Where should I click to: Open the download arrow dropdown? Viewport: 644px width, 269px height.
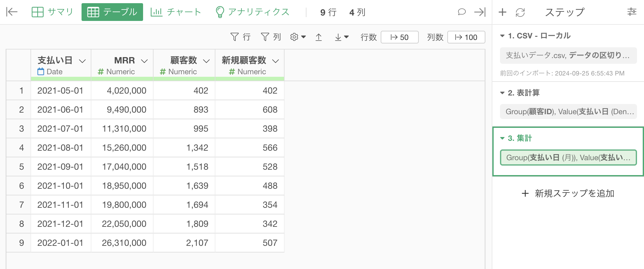pyautogui.click(x=342, y=37)
